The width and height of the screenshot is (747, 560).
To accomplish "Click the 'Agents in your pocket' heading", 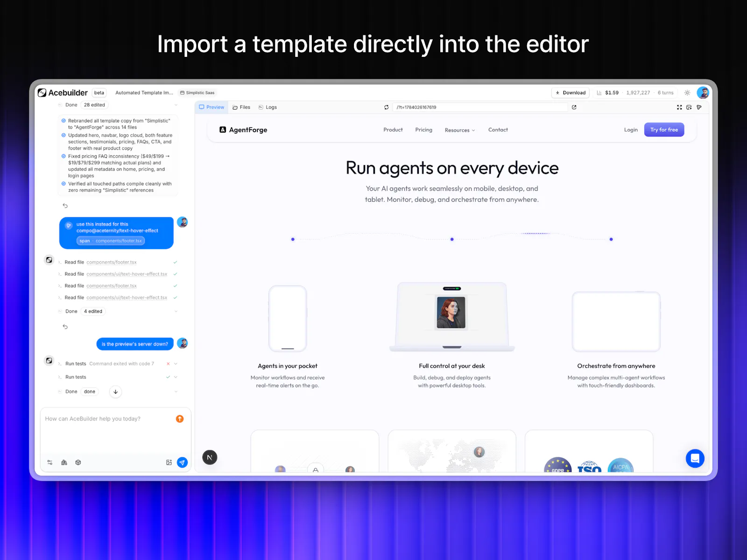I will pos(288,366).
